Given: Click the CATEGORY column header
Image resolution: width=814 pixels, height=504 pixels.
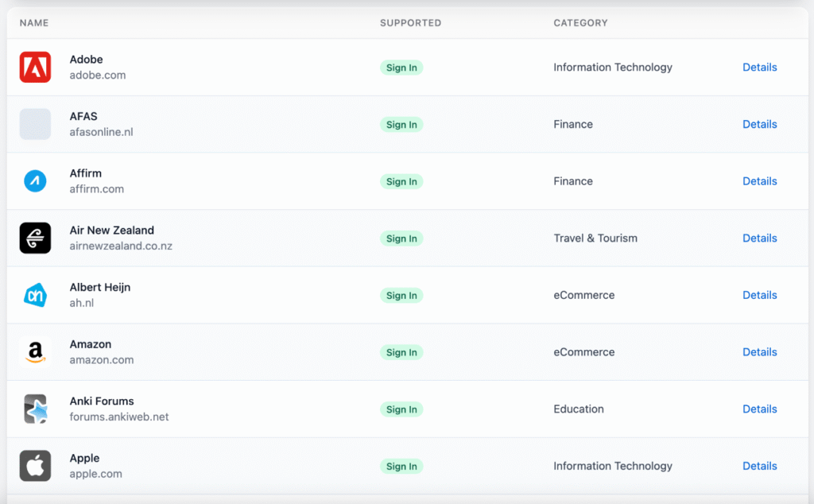Looking at the screenshot, I should pos(580,23).
